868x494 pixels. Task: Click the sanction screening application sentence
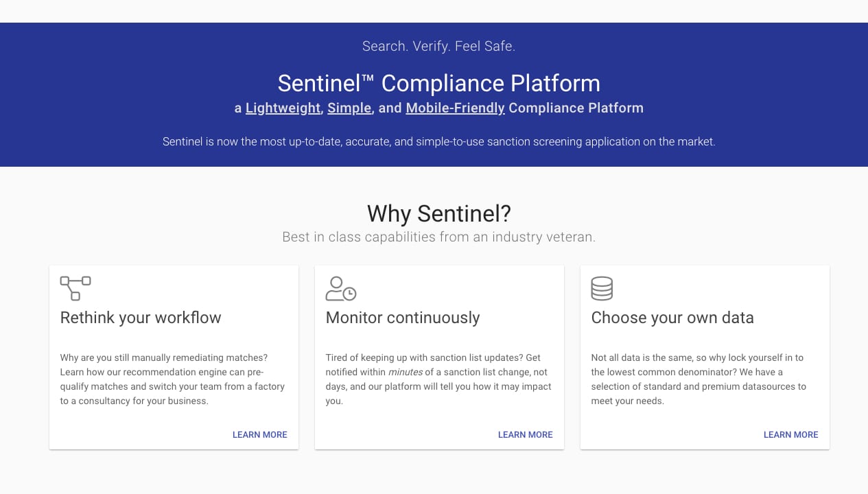(x=439, y=141)
